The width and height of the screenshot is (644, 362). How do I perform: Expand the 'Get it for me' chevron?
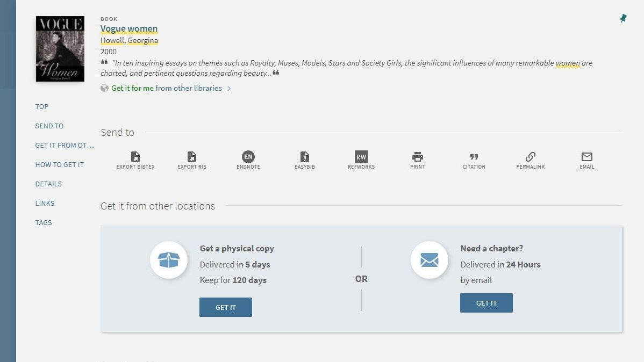click(229, 89)
